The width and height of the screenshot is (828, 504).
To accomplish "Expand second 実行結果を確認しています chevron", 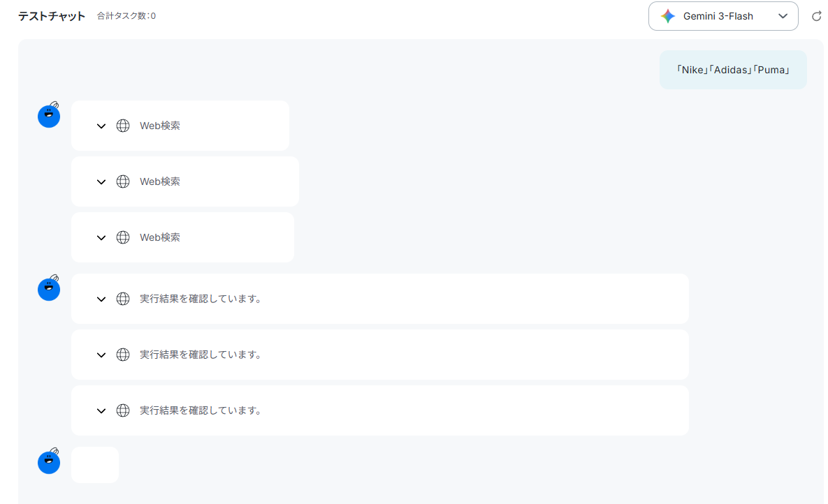I will point(101,355).
